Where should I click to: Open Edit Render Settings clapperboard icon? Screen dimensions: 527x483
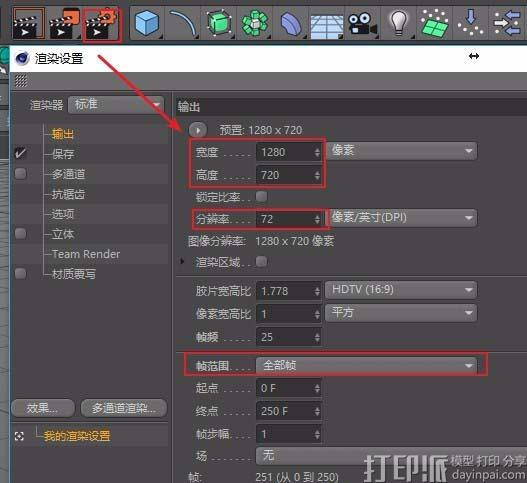102,24
